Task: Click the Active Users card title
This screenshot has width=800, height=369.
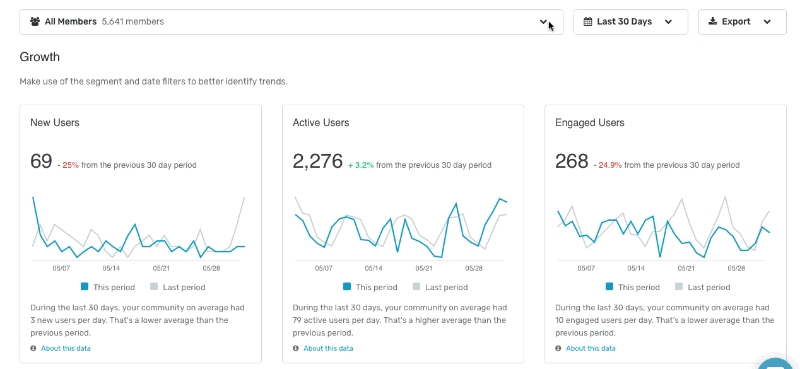Action: point(321,122)
